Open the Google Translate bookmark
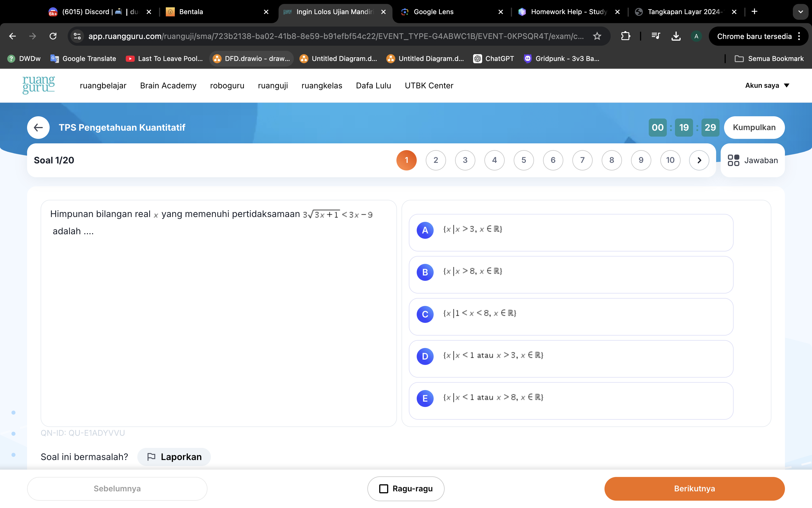Viewport: 812px width, 508px height. (x=83, y=58)
